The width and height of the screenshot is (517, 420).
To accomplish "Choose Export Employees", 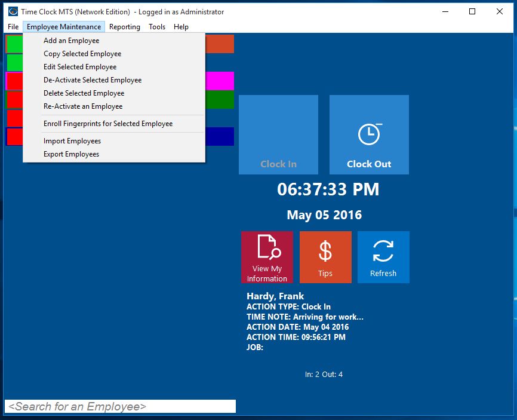I will [x=114, y=154].
